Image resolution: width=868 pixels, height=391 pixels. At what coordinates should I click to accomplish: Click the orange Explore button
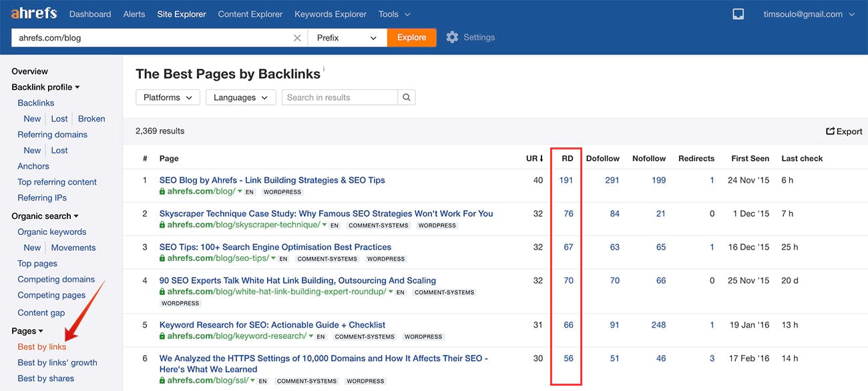point(412,37)
